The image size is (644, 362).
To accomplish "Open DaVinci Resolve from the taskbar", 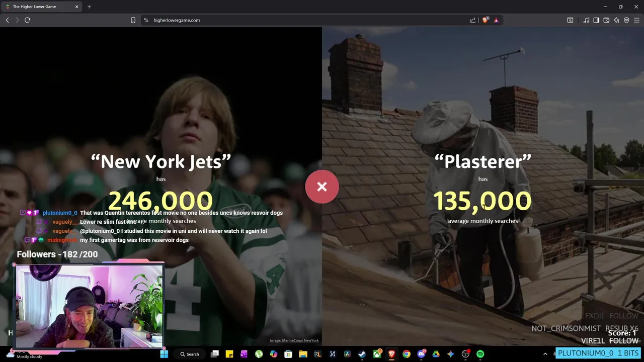I will (347, 354).
